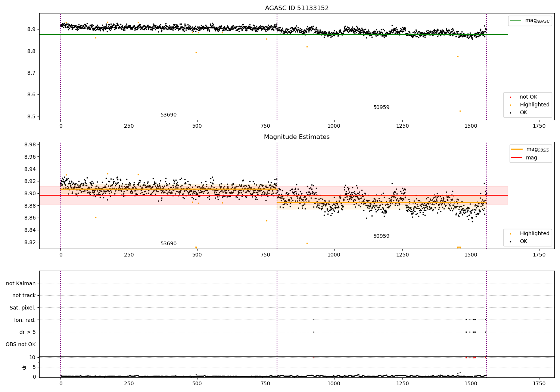
Task: Click the green line sample in the top legend
Action: [x=516, y=21]
